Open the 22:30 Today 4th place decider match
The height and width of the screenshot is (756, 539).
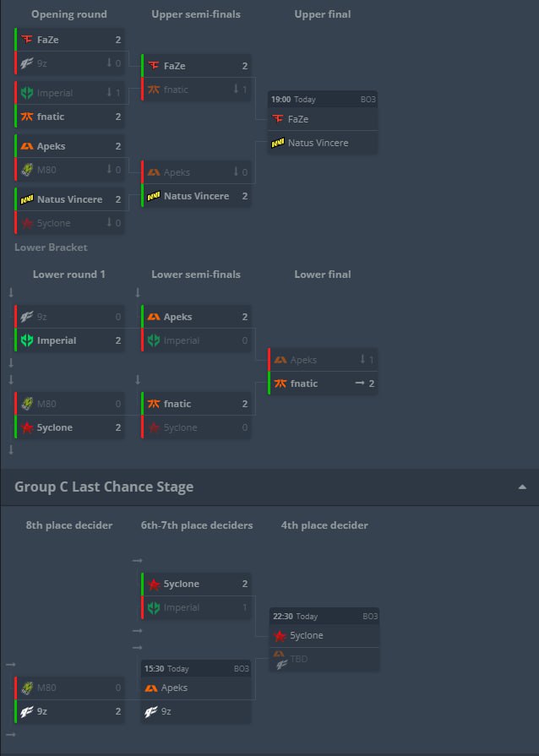324,639
